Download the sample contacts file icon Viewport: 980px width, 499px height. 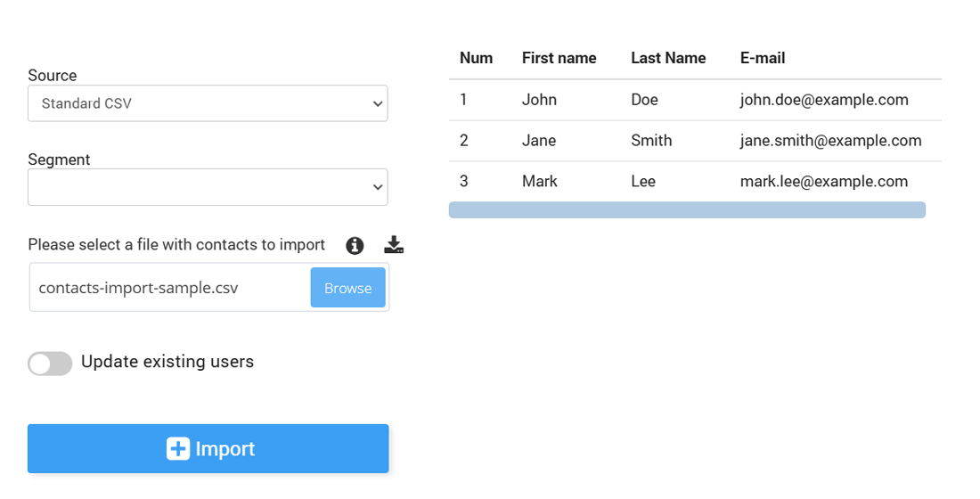tap(394, 245)
